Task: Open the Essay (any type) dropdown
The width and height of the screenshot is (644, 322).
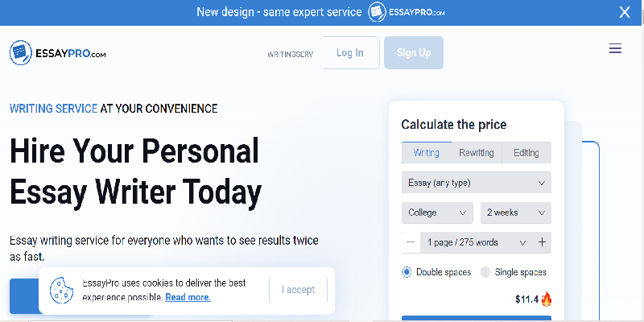Action: (477, 183)
